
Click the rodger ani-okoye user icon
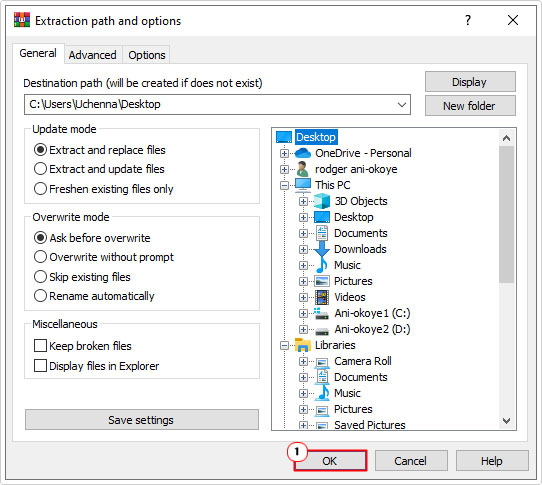[x=303, y=169]
